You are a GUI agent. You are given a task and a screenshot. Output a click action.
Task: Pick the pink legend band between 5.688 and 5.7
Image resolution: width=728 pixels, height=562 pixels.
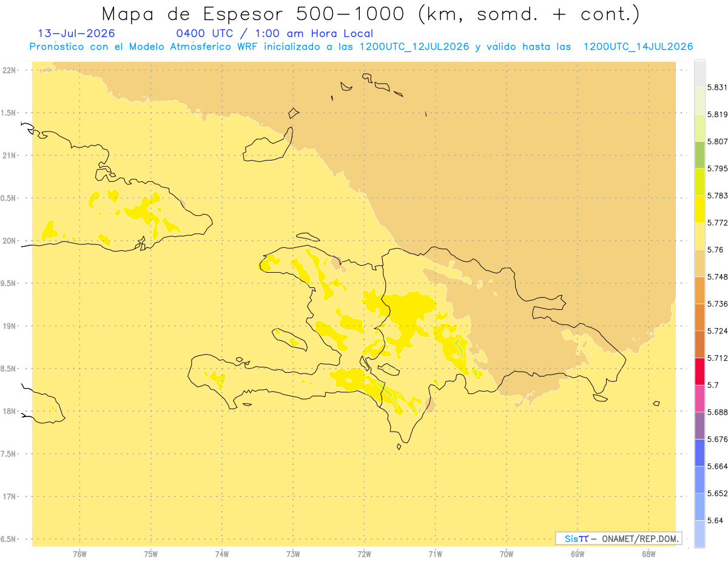(x=699, y=398)
